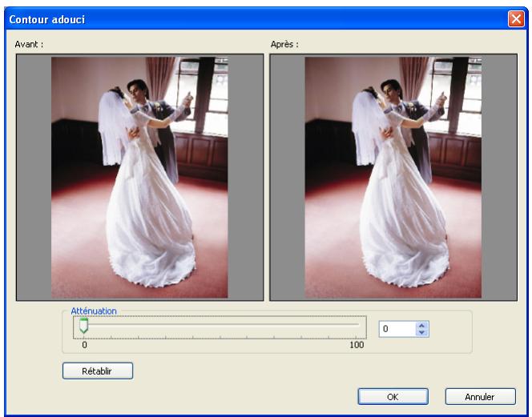
Task: Click the Atténuation group label
Action: (x=94, y=311)
